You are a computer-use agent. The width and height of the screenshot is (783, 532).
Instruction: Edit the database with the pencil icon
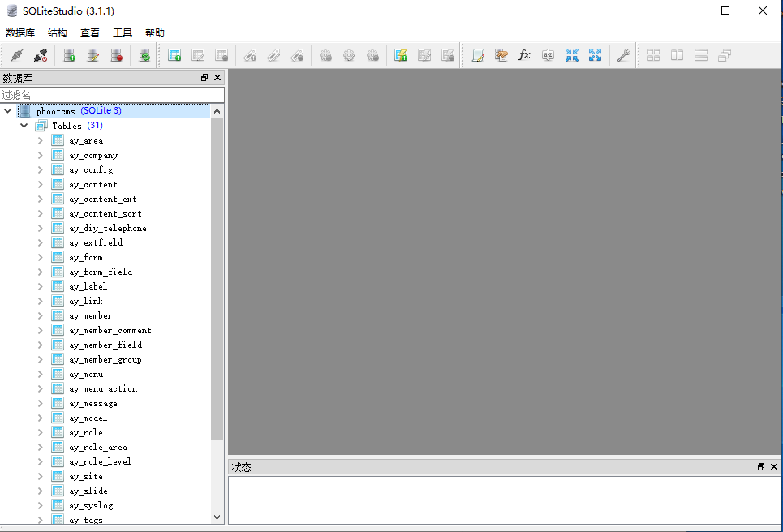point(92,55)
